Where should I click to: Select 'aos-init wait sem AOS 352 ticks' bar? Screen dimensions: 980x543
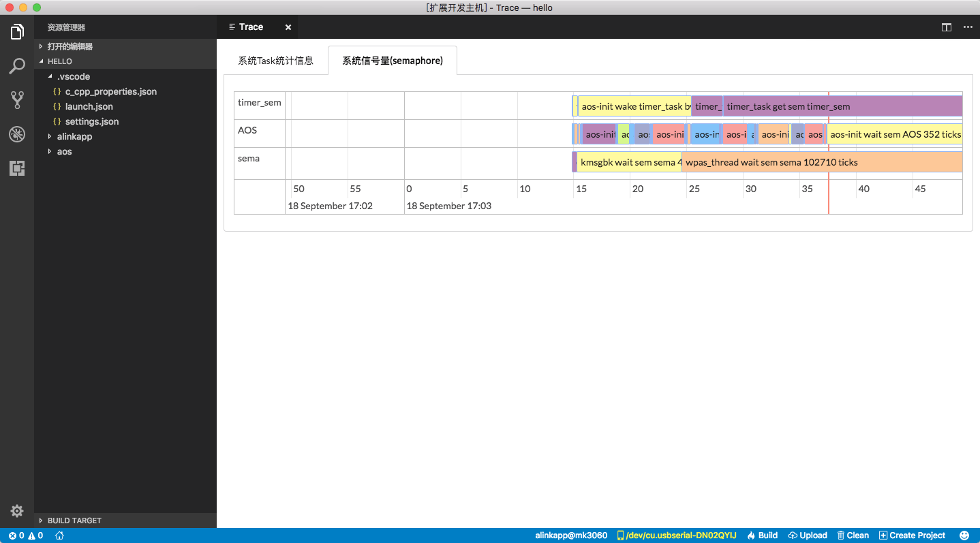coord(894,134)
